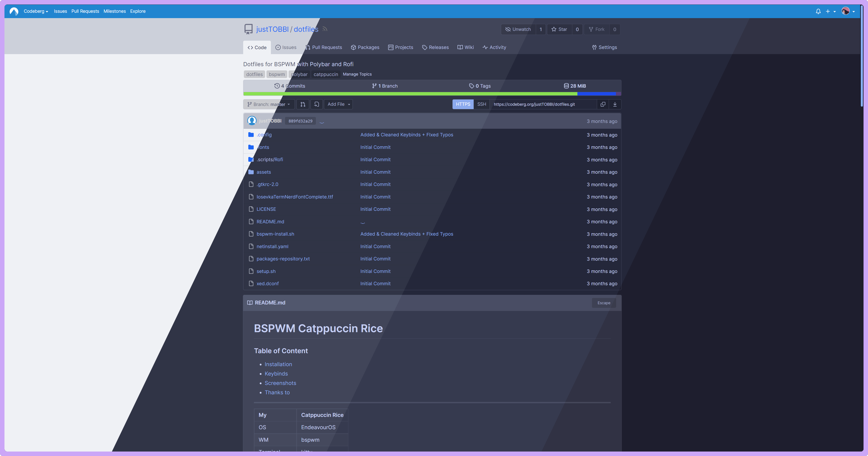Open the plus create menu
This screenshot has height=456, width=868.
[831, 11]
